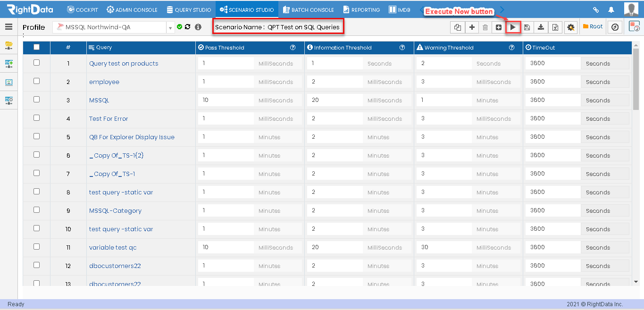
Task: Open the gear settings icon in toolbar
Action: tap(571, 27)
